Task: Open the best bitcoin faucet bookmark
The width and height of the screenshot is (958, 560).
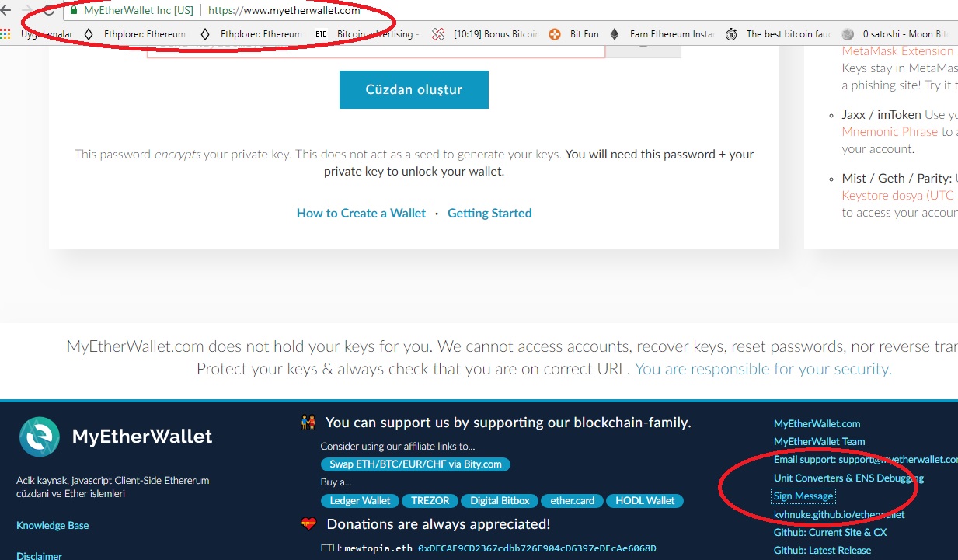Action: [x=778, y=34]
